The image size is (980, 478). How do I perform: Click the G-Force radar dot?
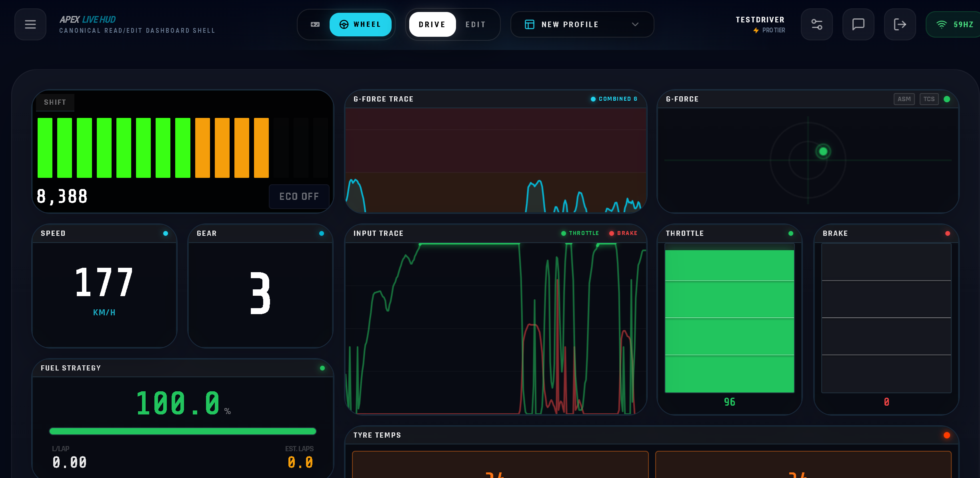[x=823, y=151]
